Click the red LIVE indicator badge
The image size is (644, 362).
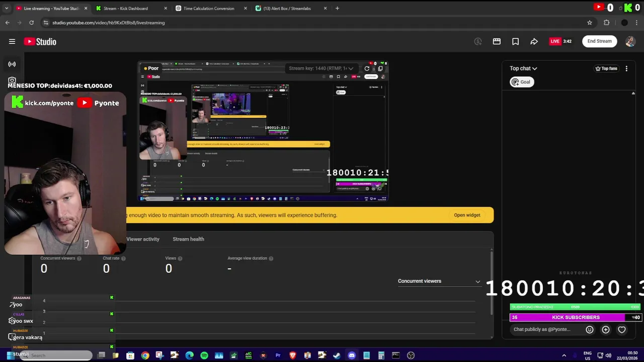point(555,41)
